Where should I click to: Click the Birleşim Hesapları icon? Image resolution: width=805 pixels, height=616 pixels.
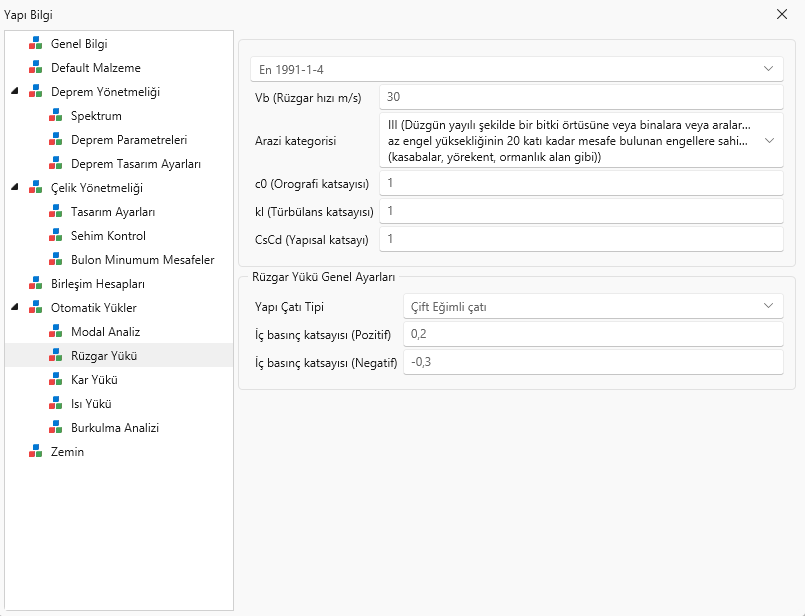point(35,283)
